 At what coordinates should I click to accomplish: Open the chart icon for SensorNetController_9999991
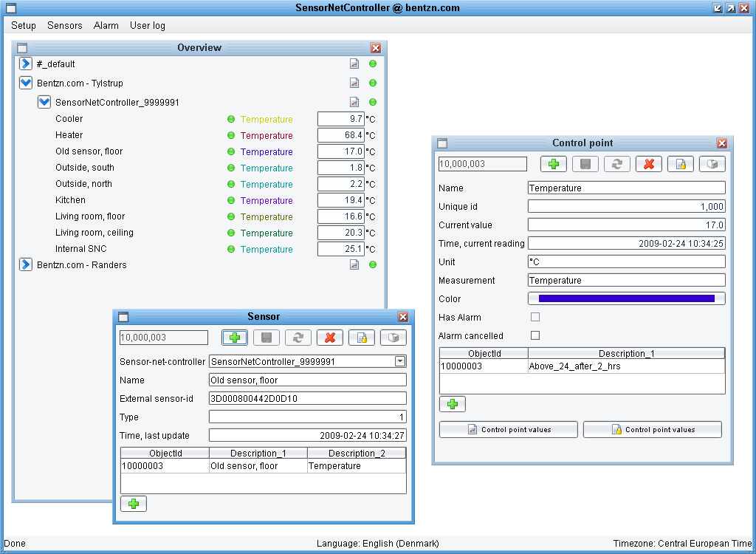coord(354,103)
